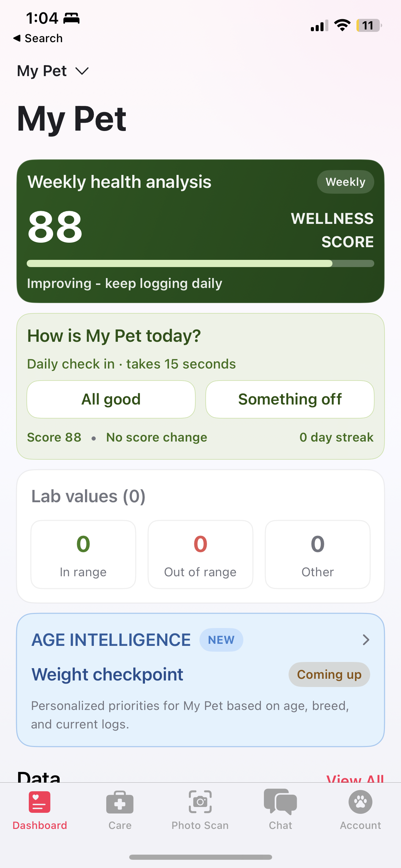Open the Account paw icon
Image resolution: width=401 pixels, height=868 pixels.
pos(360,802)
